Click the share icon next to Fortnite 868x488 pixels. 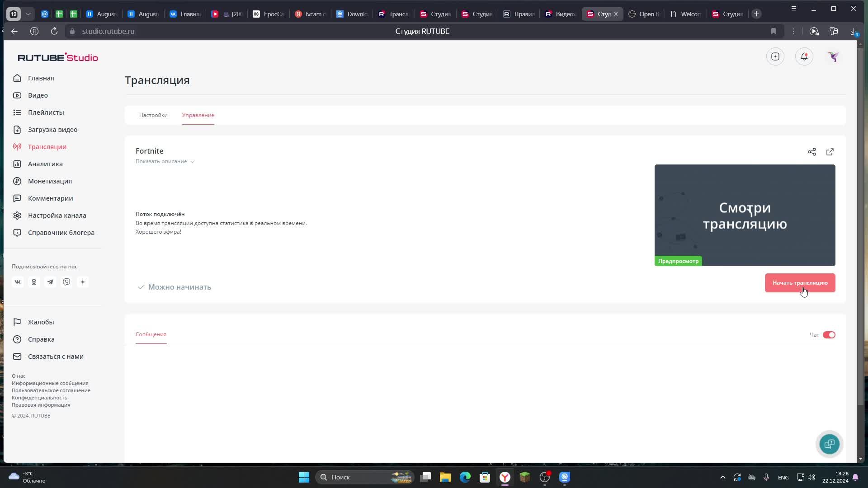(x=812, y=152)
